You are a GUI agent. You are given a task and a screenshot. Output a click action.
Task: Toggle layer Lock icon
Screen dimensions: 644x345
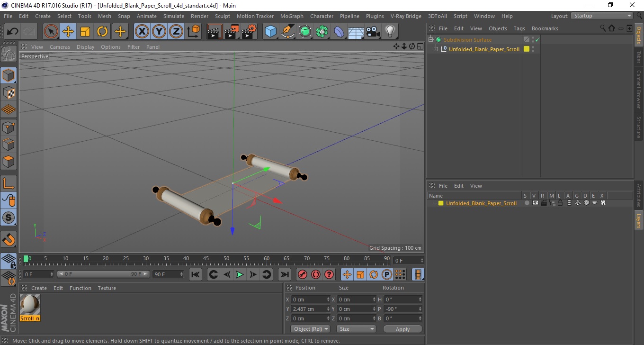pos(560,203)
